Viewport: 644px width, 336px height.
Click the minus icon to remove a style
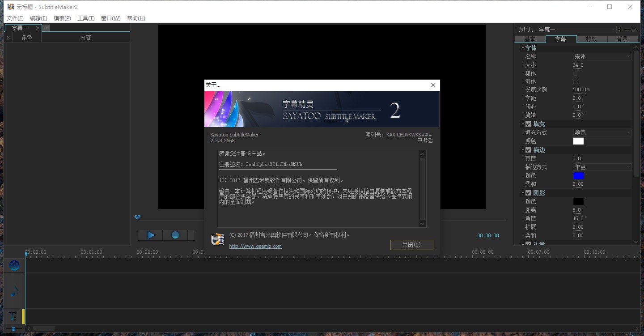tap(627, 30)
